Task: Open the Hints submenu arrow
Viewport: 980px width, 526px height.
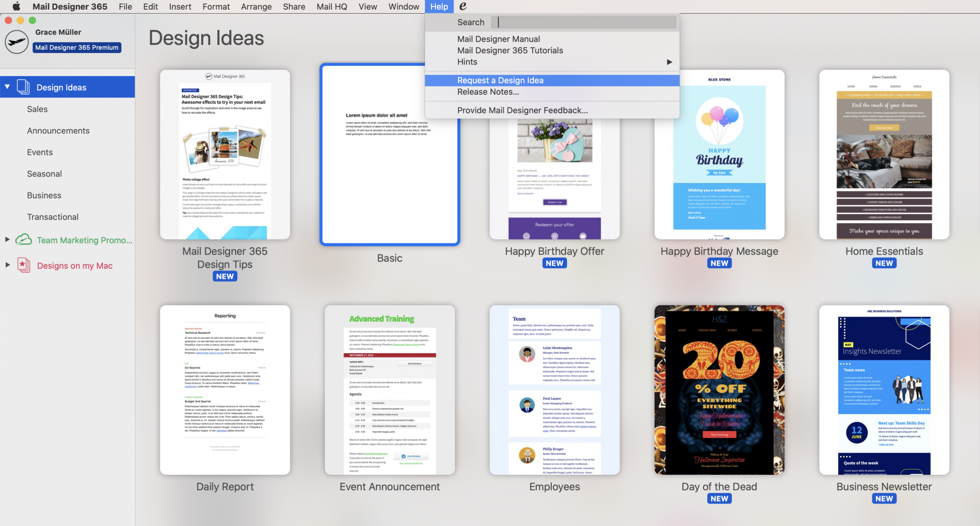Action: pos(669,61)
